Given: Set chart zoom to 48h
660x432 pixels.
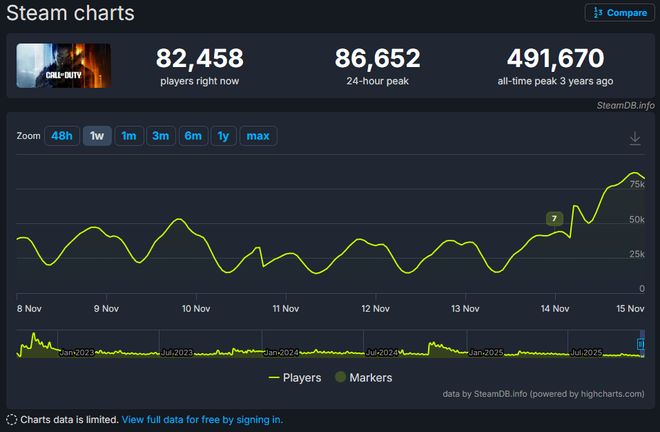Looking at the screenshot, I should point(61,136).
